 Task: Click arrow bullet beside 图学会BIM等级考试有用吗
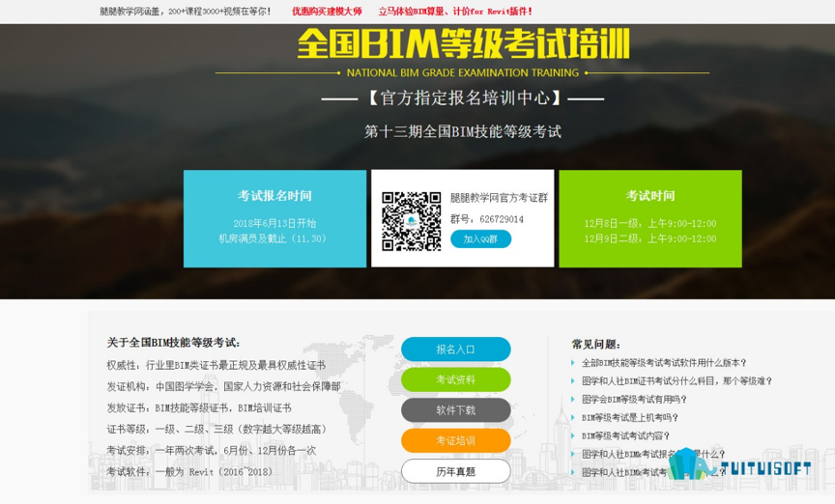tap(573, 399)
